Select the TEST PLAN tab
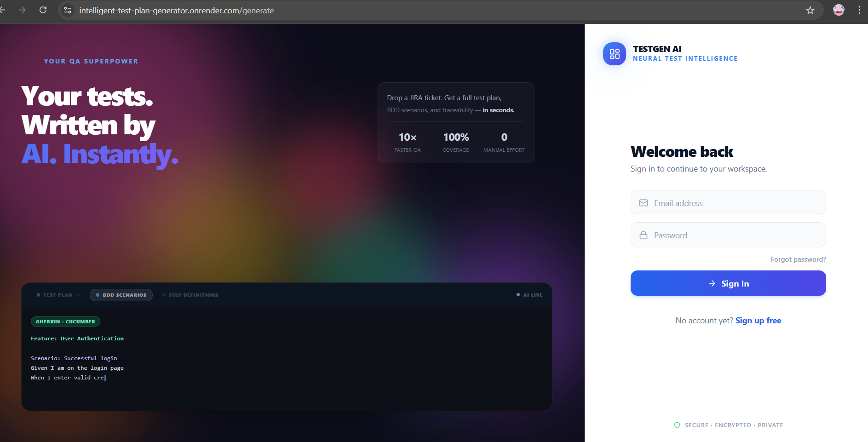 click(x=57, y=295)
